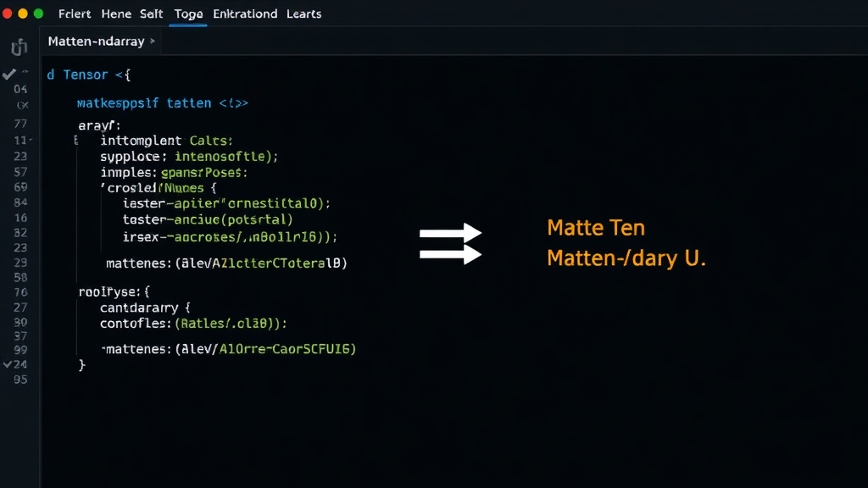Click the 'taster-anciue(potsrtal)' line
The width and height of the screenshot is (868, 488).
click(208, 219)
